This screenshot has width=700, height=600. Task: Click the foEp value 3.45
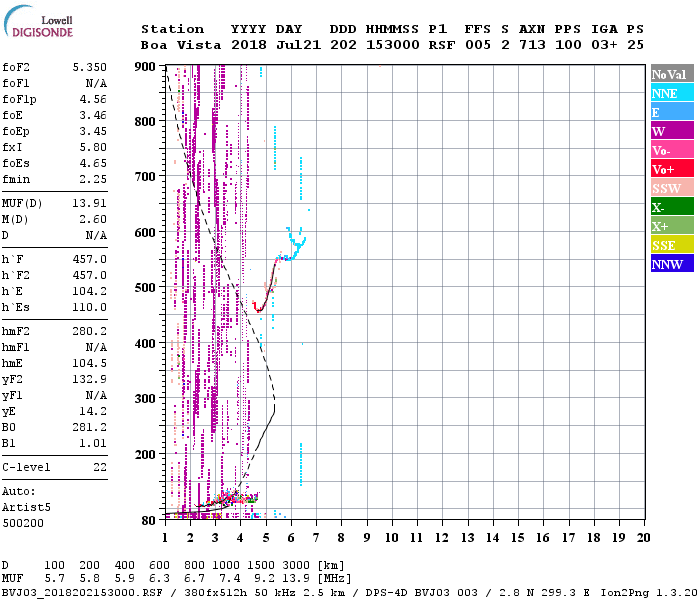tap(93, 131)
